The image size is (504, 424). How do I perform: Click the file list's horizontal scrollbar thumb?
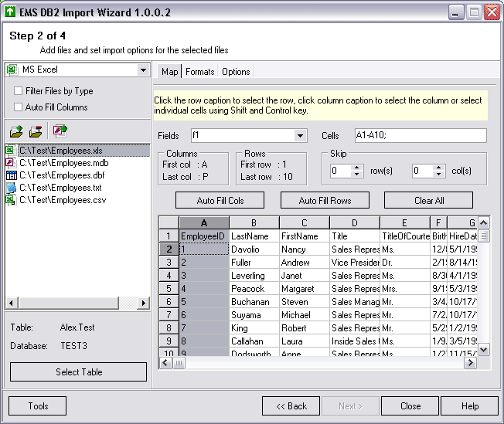pyautogui.click(x=69, y=303)
